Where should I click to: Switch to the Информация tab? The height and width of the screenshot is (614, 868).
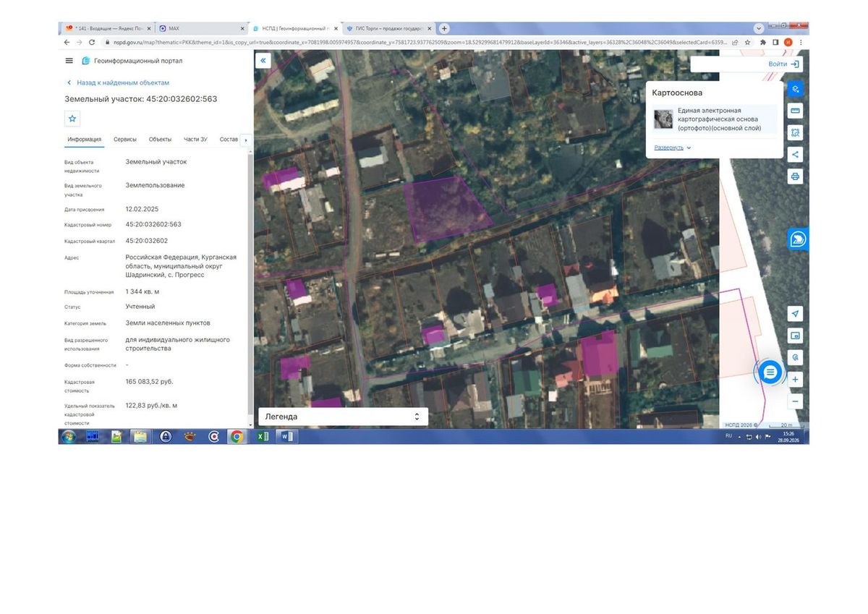point(84,140)
